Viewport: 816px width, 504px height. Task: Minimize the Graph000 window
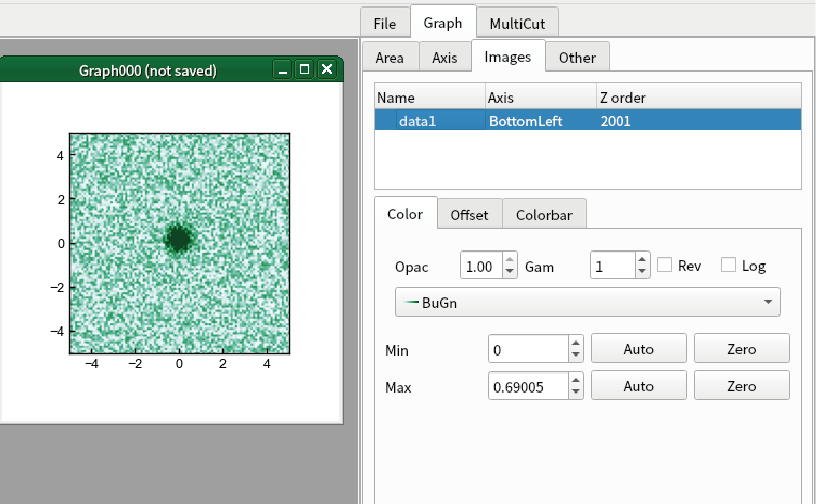282,69
